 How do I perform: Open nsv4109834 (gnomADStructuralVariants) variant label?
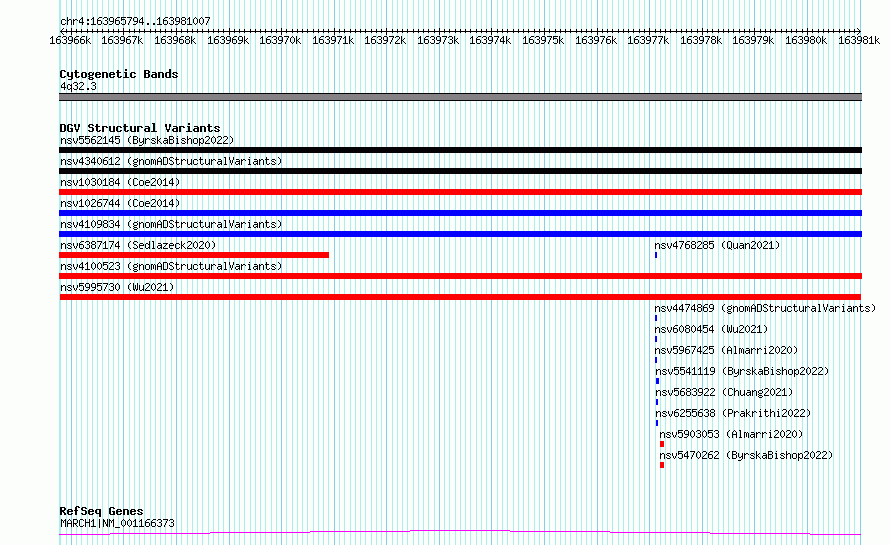[x=171, y=224]
